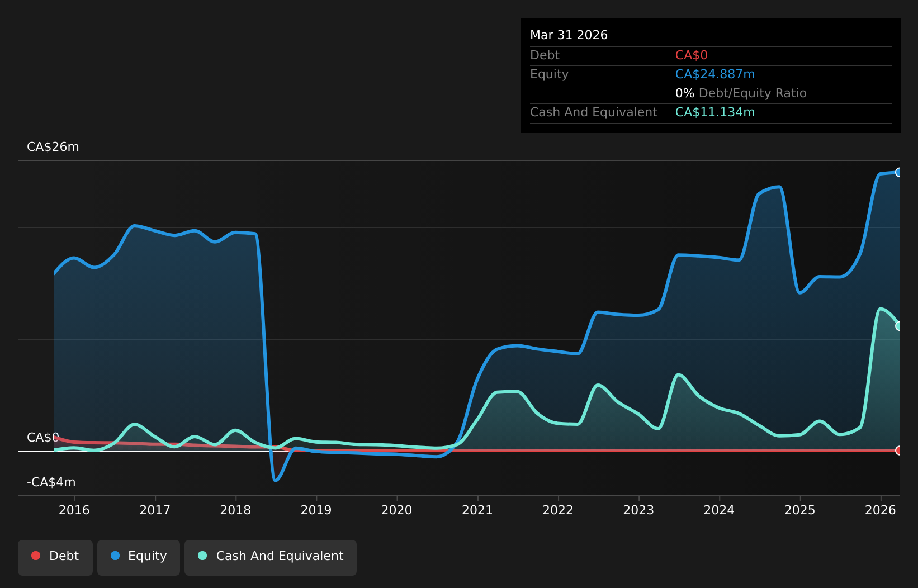Click the 2019 x-axis label

coord(316,510)
